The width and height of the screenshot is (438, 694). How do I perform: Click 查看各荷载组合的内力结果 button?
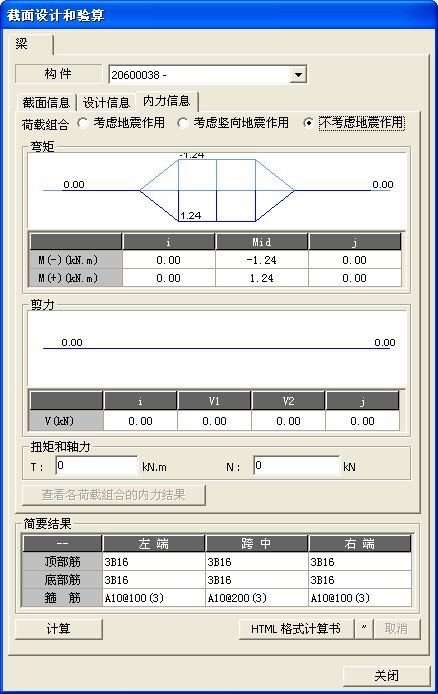point(114,495)
